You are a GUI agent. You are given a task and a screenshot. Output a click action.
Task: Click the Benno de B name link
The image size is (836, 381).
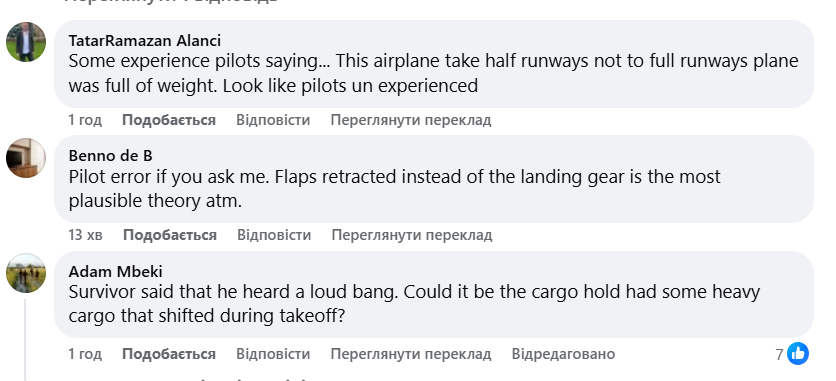pos(110,156)
